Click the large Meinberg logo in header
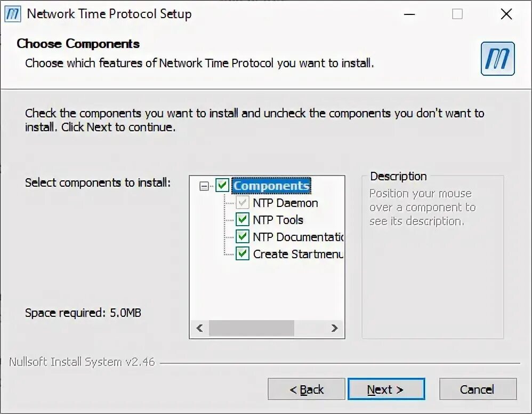This screenshot has width=532, height=414. [x=497, y=59]
